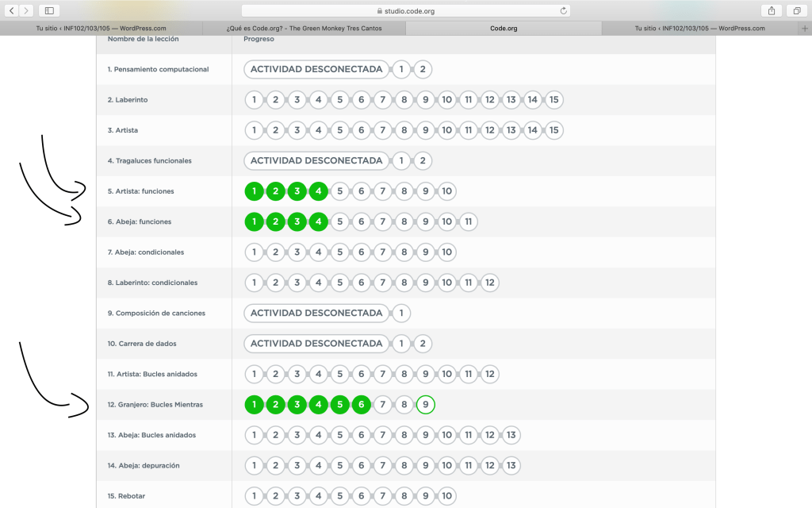Reload the page with refresh icon
The height and width of the screenshot is (508, 812).
point(564,11)
